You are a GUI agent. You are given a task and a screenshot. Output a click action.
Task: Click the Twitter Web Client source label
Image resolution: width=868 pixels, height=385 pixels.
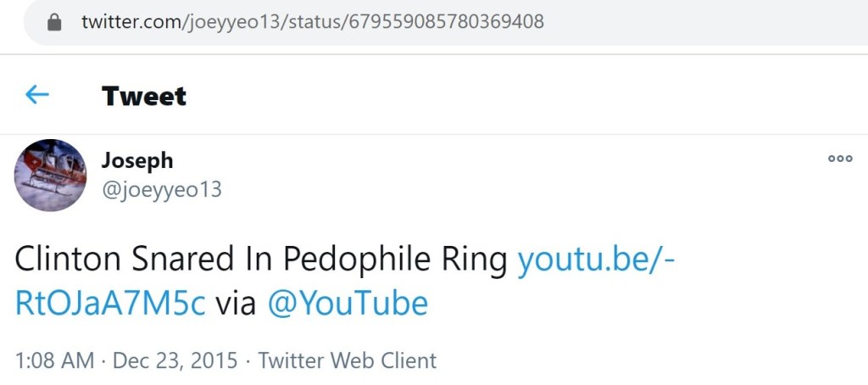(347, 360)
